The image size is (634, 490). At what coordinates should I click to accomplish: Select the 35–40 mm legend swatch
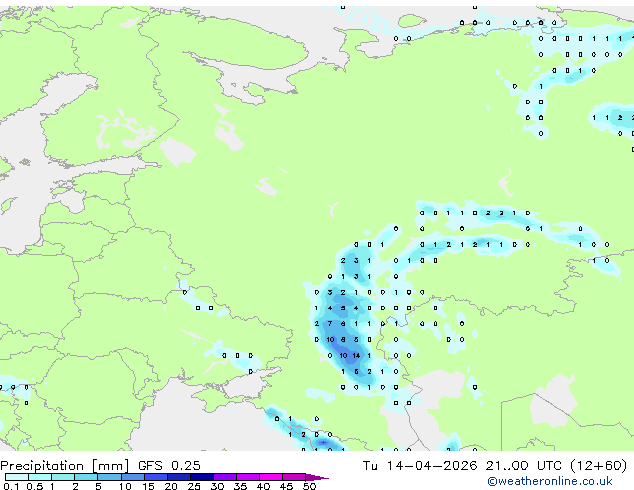point(248,477)
